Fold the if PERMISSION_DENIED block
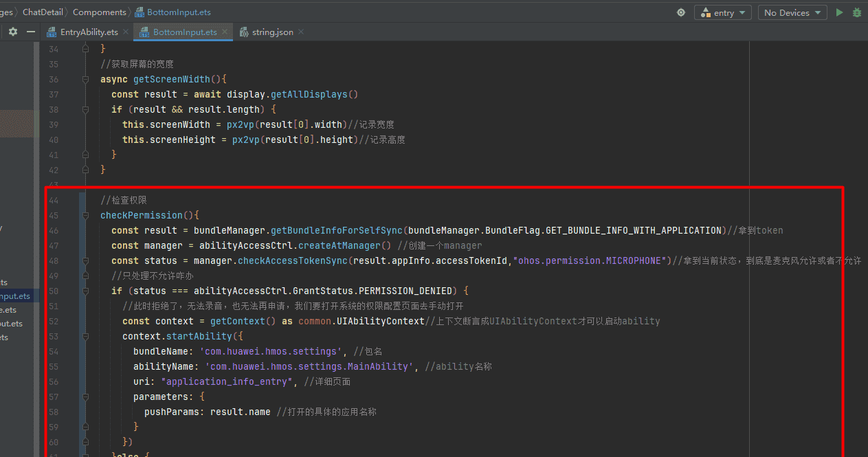This screenshot has width=868, height=457. 86,291
